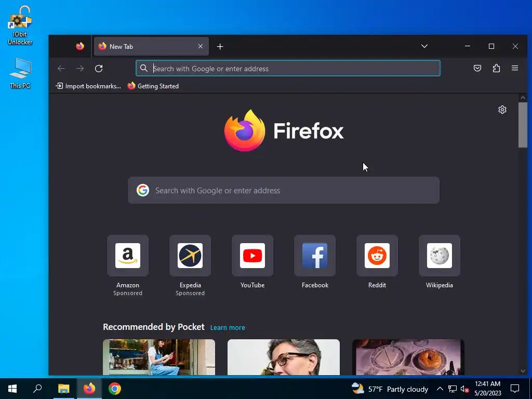
Task: Focus the top address bar field
Action: (288, 68)
